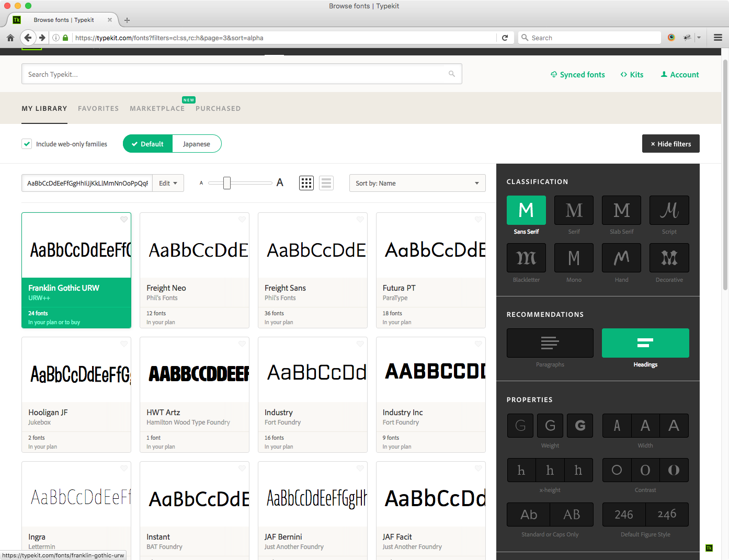This screenshot has width=729, height=560.
Task: Select the Mono classification filter
Action: pos(574,258)
